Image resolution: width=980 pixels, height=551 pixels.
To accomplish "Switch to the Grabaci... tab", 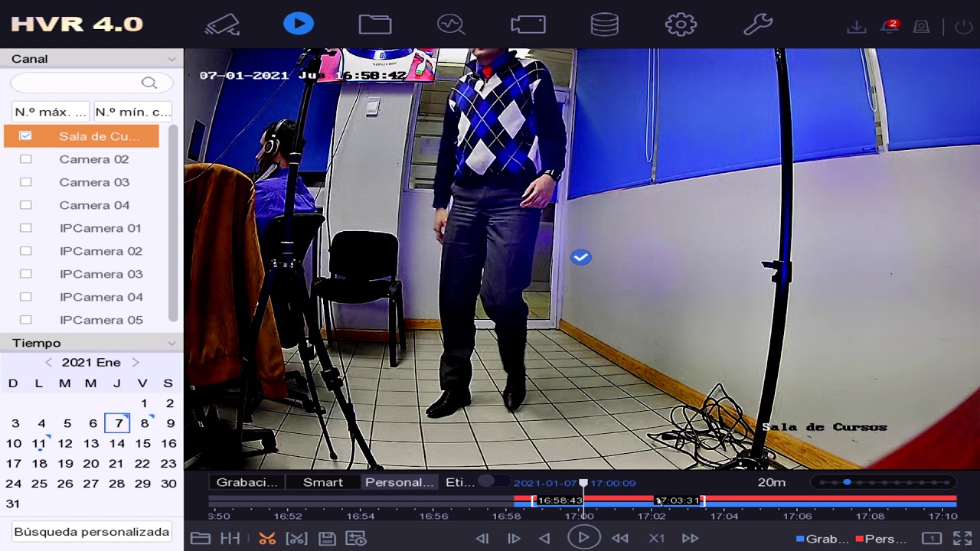I will pos(247,482).
